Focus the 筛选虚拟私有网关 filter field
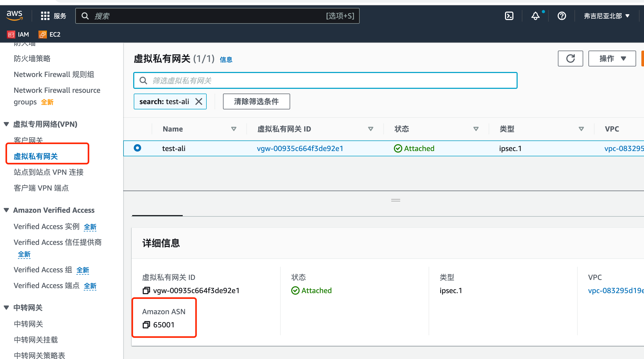Screen dimensions: 644x359 325,80
